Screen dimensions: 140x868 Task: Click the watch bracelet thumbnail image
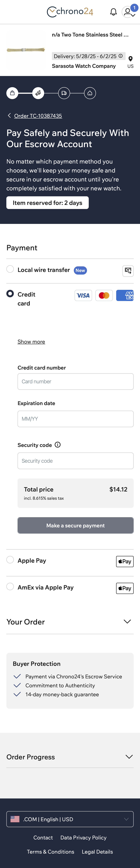coord(26,50)
